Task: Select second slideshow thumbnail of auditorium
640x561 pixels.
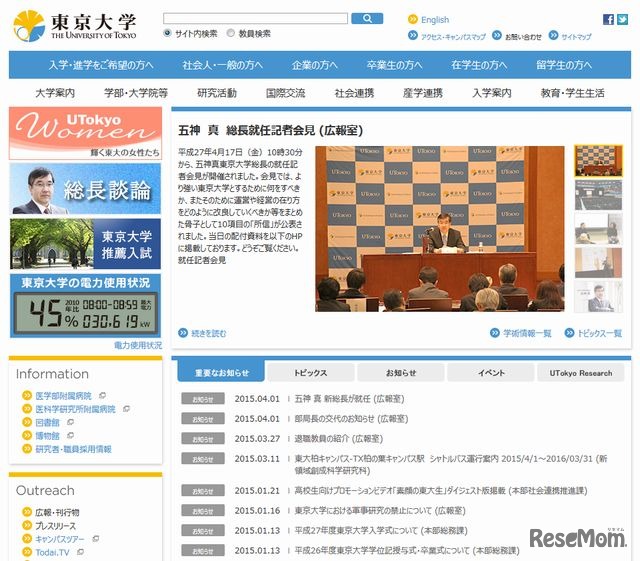Action: pos(598,195)
